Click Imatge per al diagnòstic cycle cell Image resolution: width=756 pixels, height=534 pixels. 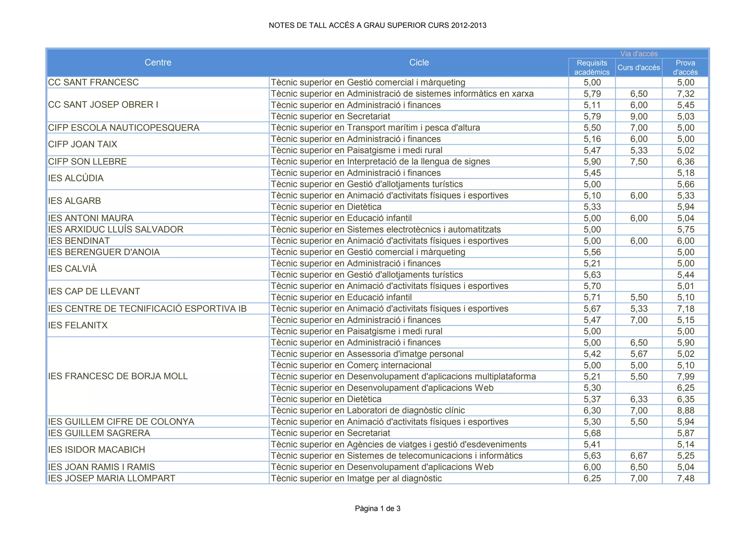pos(356,478)
